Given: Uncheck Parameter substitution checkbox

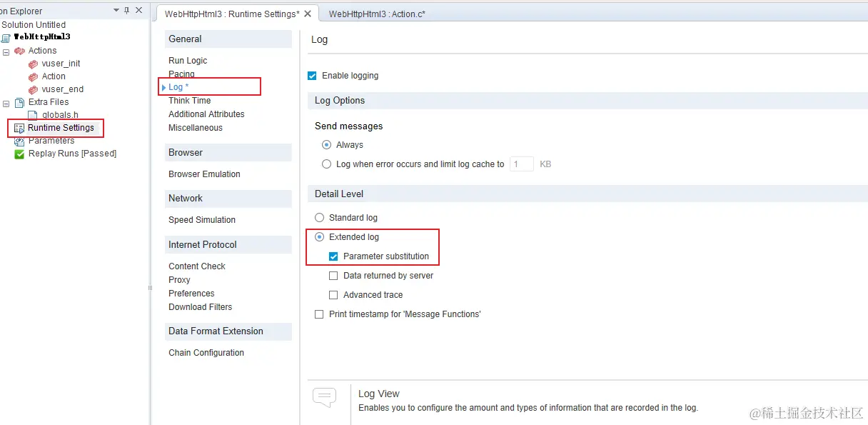Looking at the screenshot, I should coord(333,256).
